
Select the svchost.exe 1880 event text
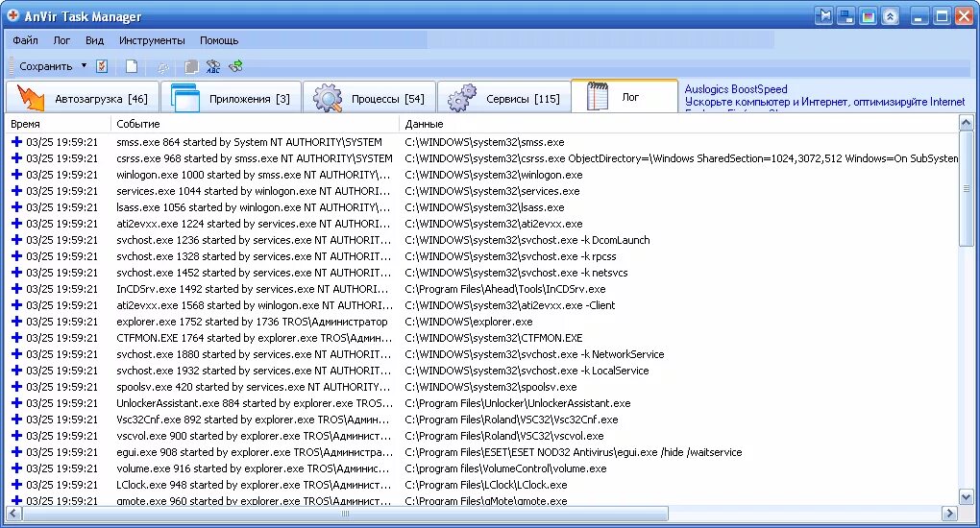253,353
